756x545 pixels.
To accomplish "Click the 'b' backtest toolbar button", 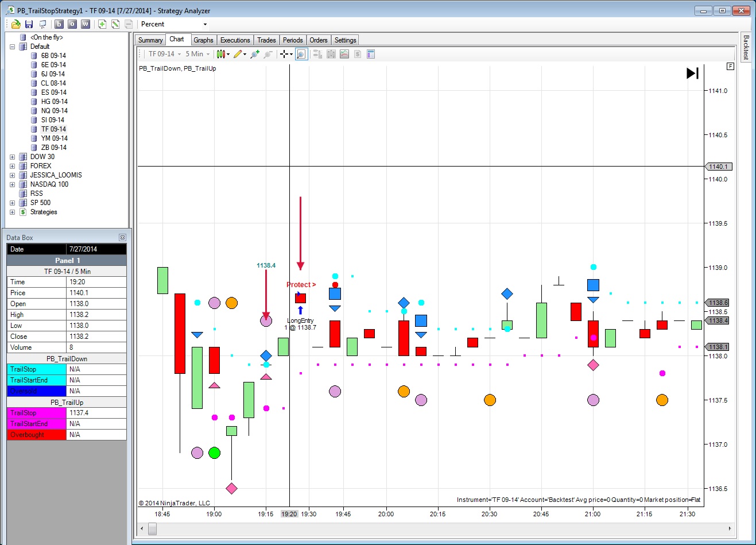I will [59, 24].
